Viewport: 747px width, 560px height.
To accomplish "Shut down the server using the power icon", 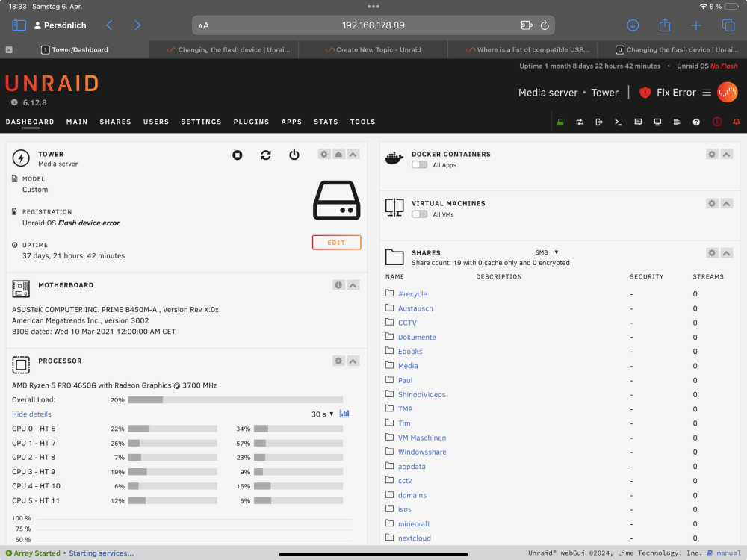I will [294, 155].
